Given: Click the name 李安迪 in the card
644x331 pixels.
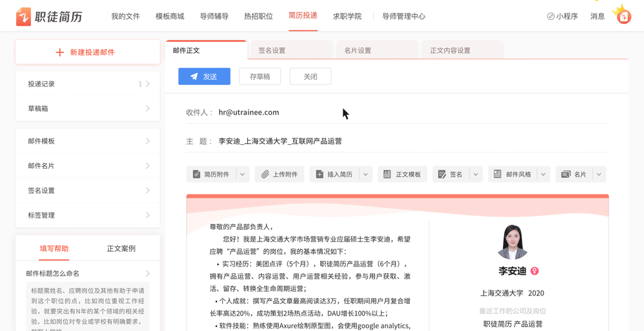Looking at the screenshot, I should [512, 271].
